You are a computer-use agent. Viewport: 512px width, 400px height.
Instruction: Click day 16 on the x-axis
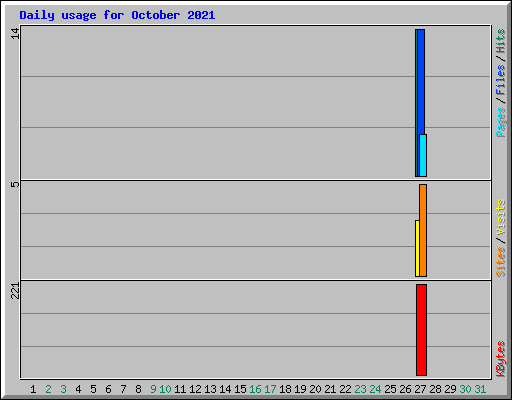(x=255, y=389)
